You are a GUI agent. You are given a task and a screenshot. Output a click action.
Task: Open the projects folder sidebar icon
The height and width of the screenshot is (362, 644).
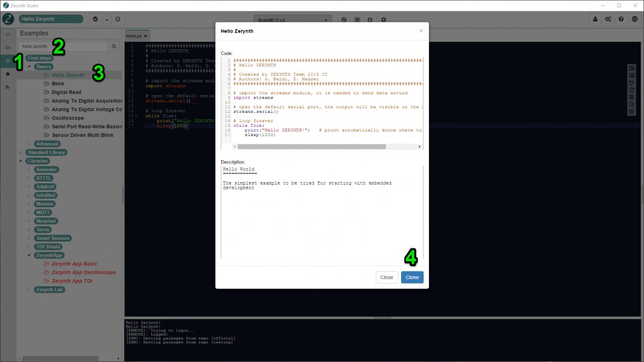[x=8, y=48]
